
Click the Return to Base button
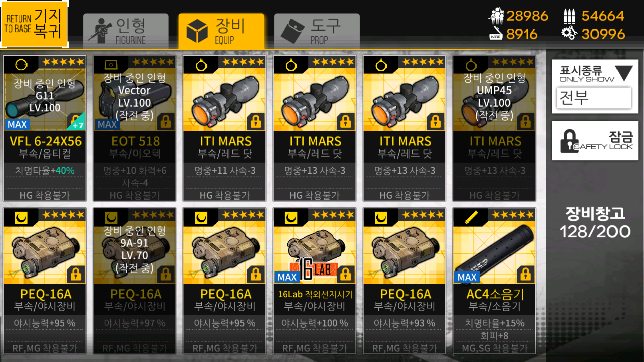point(34,24)
